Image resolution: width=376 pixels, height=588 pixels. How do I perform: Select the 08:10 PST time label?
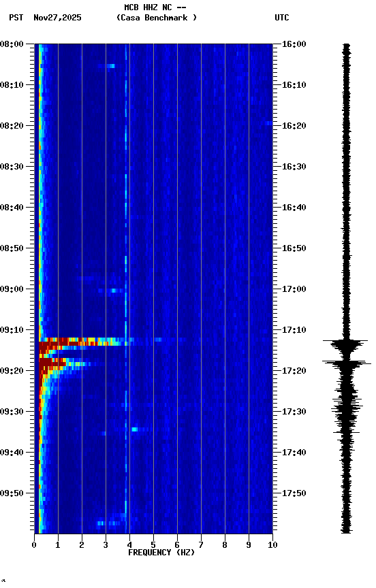(x=12, y=85)
